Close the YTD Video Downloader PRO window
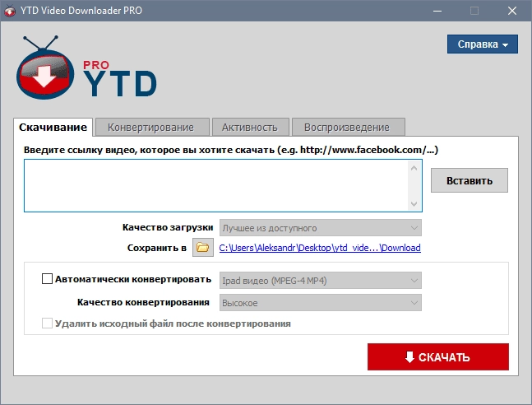The image size is (532, 405). 512,11
